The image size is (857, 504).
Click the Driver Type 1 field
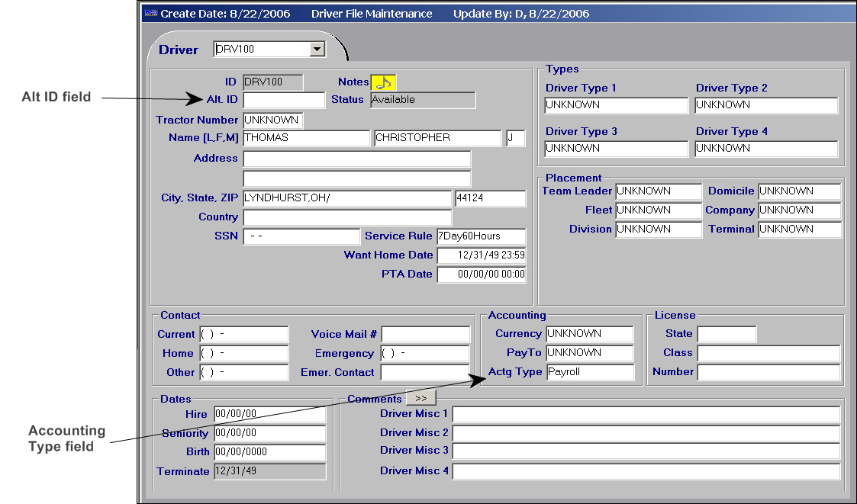click(616, 105)
